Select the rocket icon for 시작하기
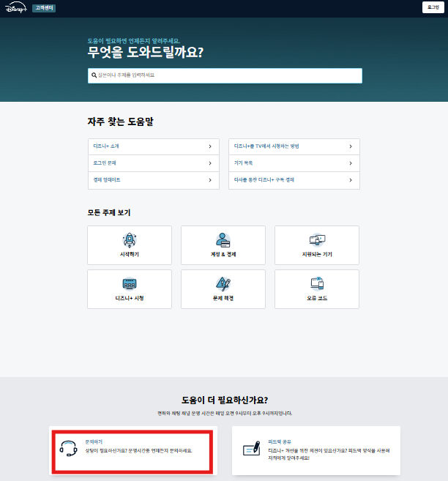 coord(130,240)
